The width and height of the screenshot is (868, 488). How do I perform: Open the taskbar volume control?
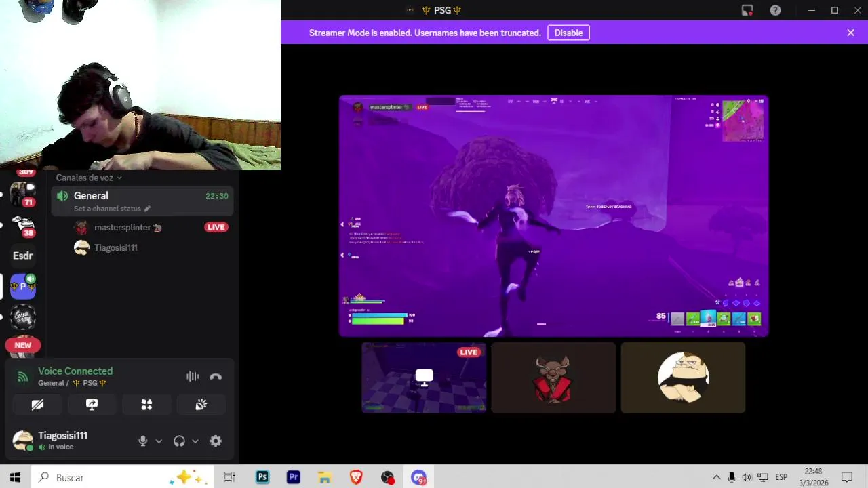(747, 477)
